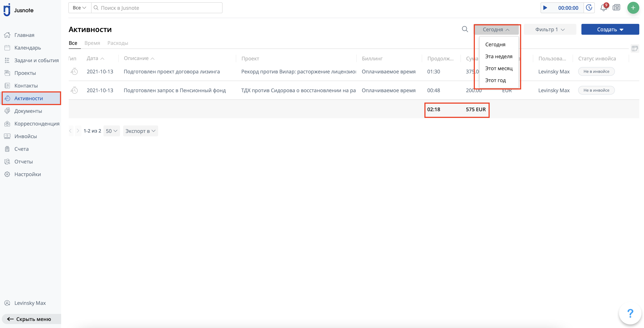
Task: Open Инвойсы section
Action: coord(26,136)
